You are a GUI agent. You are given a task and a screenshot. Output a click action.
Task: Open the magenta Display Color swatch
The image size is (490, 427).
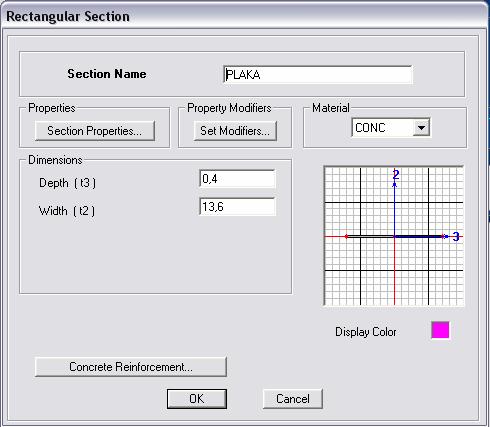440,330
